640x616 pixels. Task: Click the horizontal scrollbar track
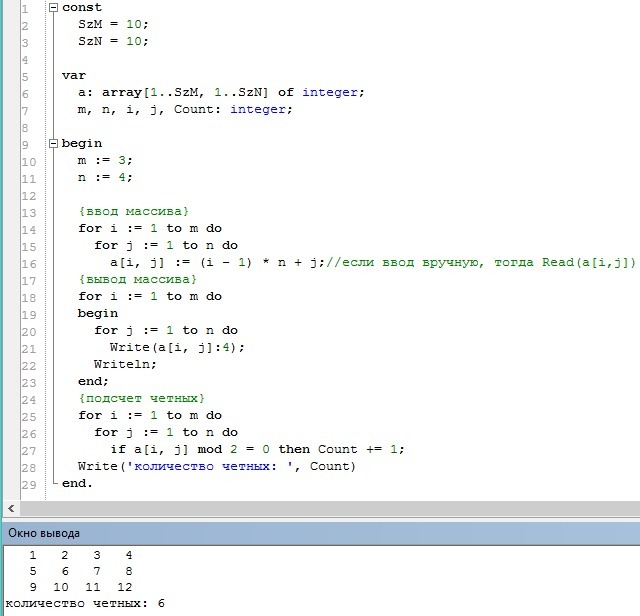(x=330, y=509)
